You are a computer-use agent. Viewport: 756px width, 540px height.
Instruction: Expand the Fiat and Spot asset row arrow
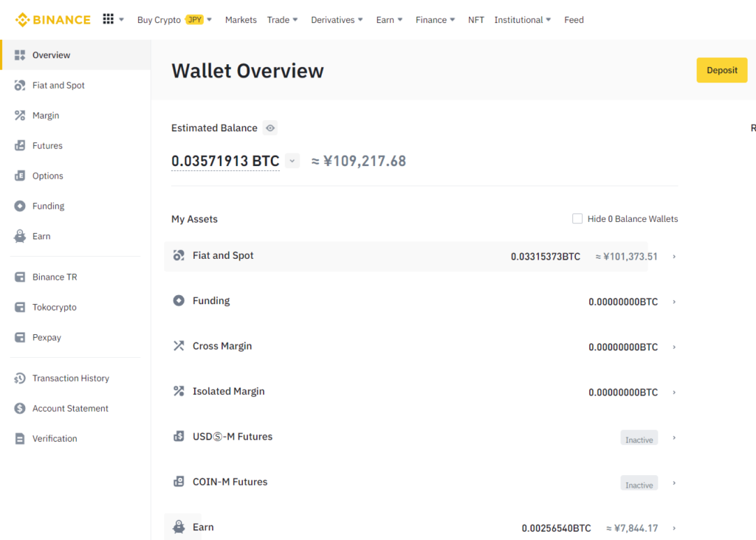tap(674, 257)
